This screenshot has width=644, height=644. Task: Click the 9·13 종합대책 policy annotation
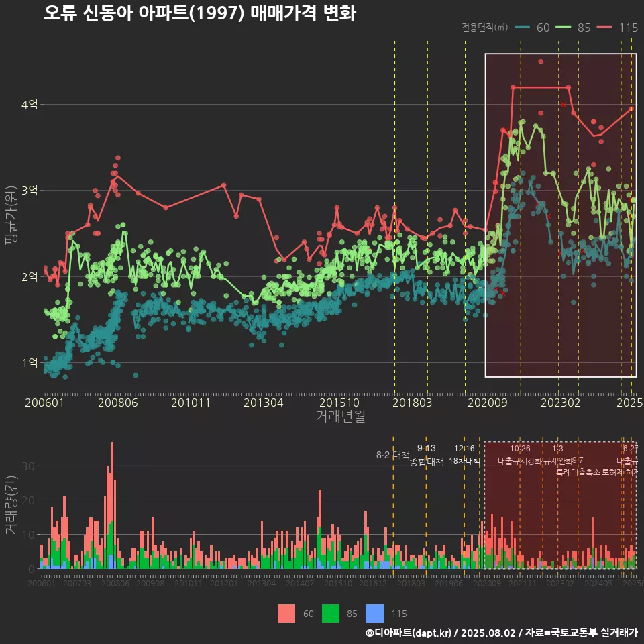click(x=427, y=455)
